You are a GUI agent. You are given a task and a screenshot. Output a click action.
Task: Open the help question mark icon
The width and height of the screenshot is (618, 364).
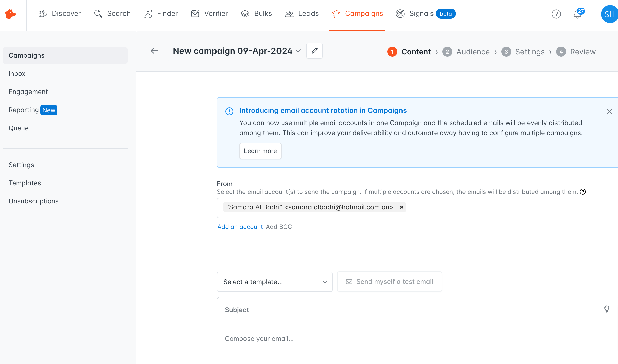556,14
